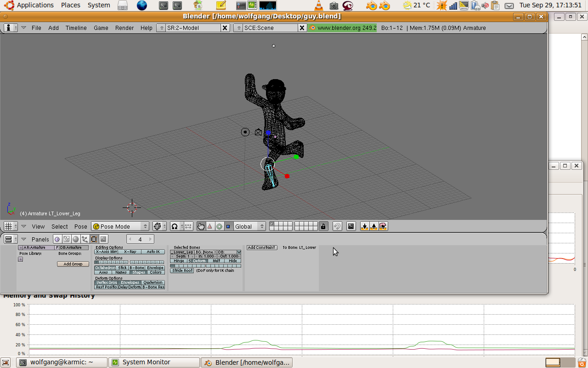Open the Pose Mode dropdown
The height and width of the screenshot is (368, 588).
120,226
